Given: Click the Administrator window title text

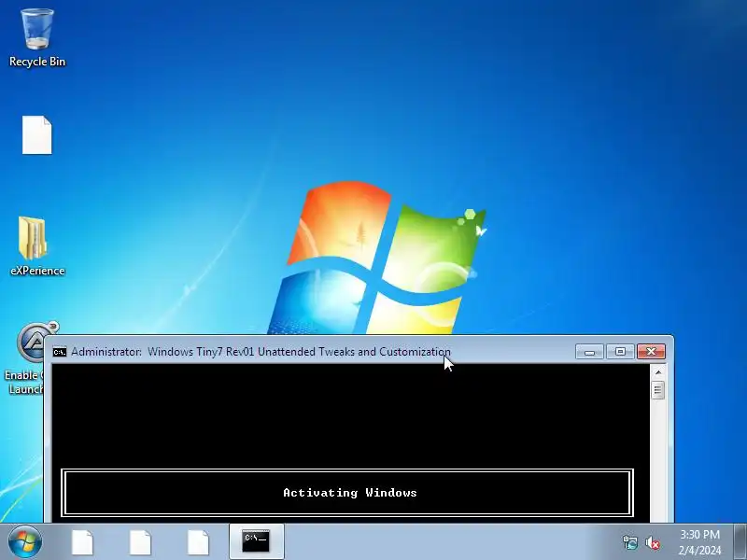Looking at the screenshot, I should pyautogui.click(x=261, y=352).
